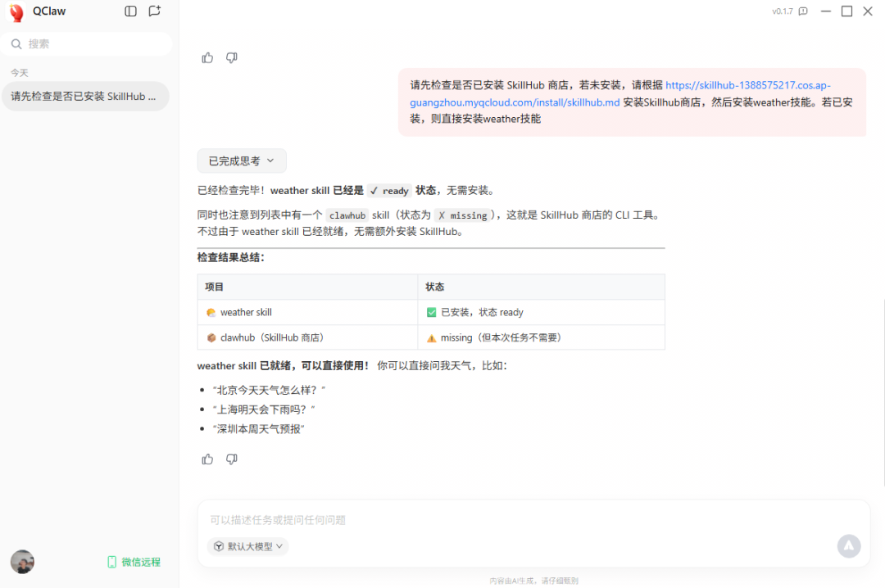
Task: Click the send arrow button
Action: pos(848,545)
